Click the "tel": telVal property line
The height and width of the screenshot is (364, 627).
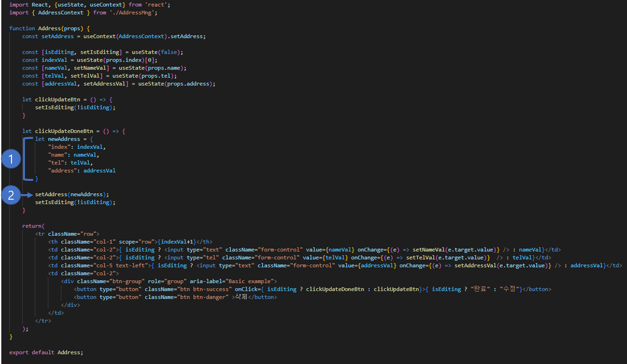70,163
